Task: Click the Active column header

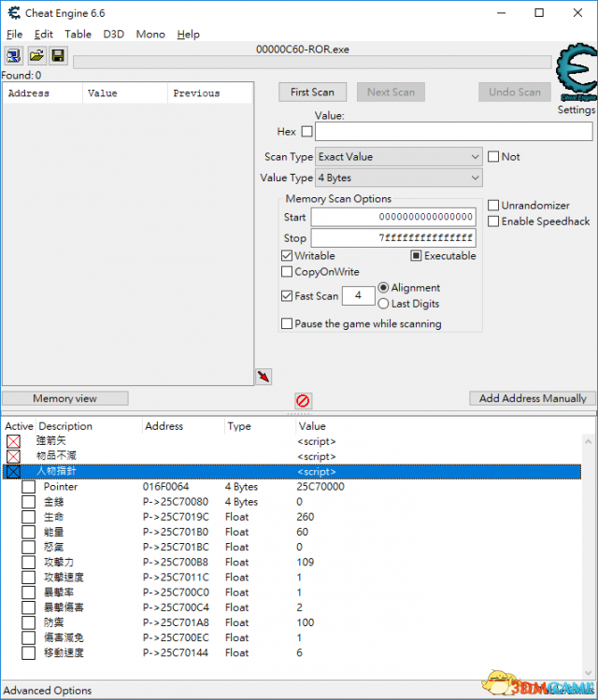Action: tap(19, 426)
